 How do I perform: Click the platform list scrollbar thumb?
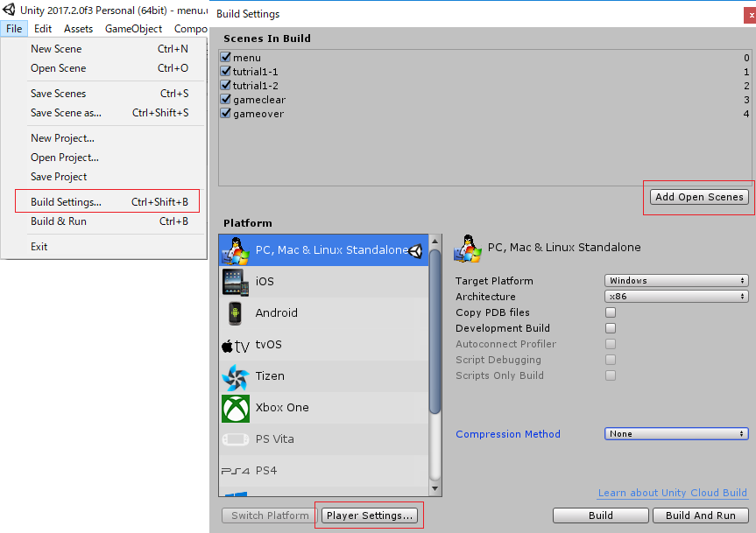click(x=435, y=332)
